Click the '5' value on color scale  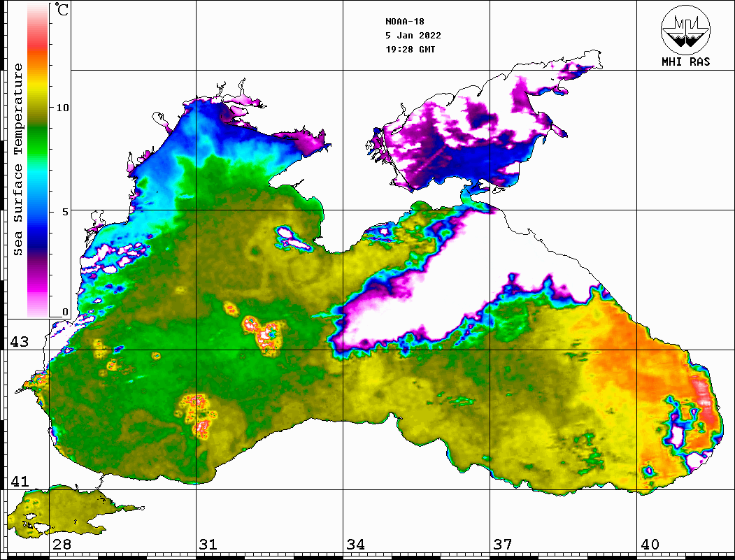(66, 212)
